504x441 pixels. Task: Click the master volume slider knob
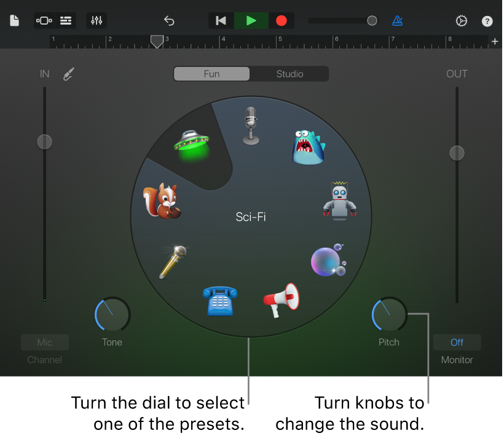372,21
